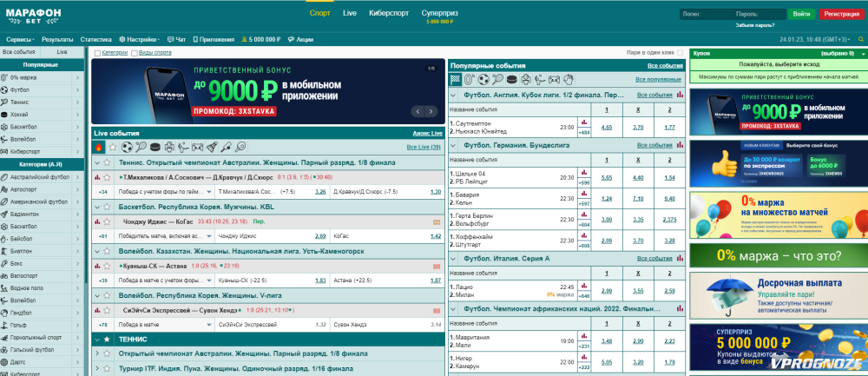Toggle the Категории checkbox
868x376 pixels.
click(97, 53)
